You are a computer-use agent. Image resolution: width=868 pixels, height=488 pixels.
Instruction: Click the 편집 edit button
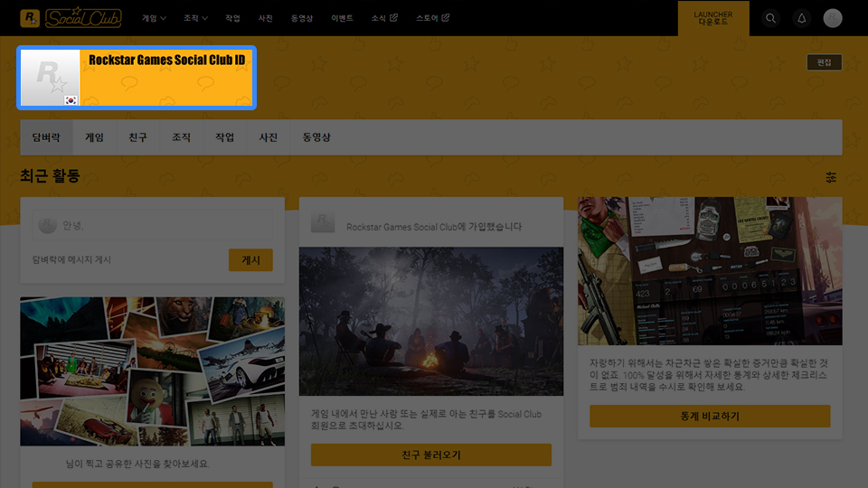point(825,62)
